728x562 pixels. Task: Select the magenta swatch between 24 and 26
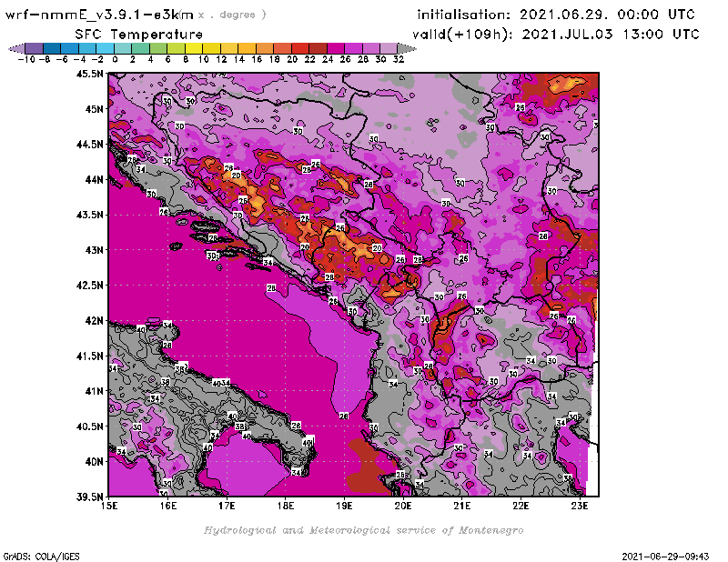coord(336,48)
